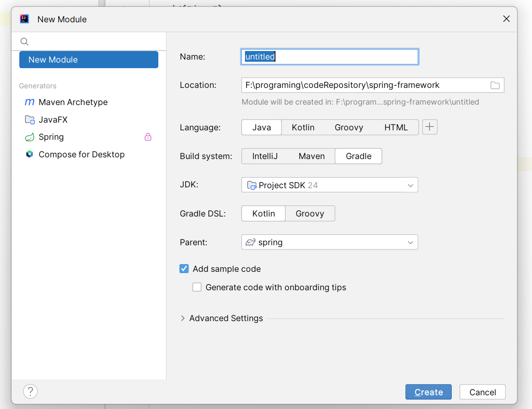Click the JavaFX generator icon
The image size is (532, 409).
pyautogui.click(x=30, y=120)
